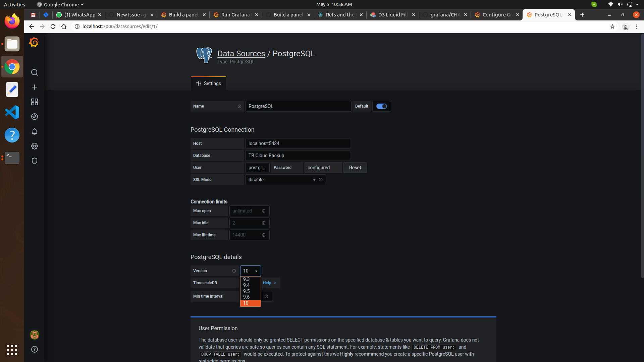
Task: Reload the page with the refresh icon
Action: pos(53,26)
